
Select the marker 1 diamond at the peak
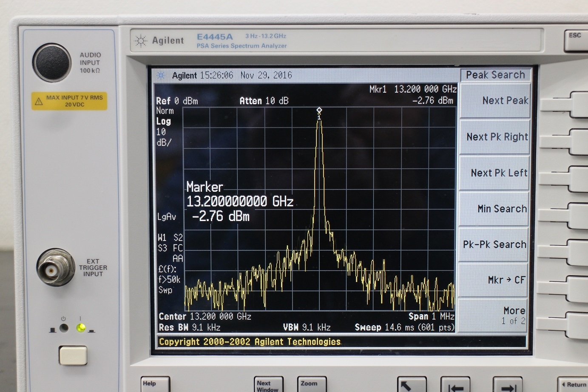click(x=319, y=111)
